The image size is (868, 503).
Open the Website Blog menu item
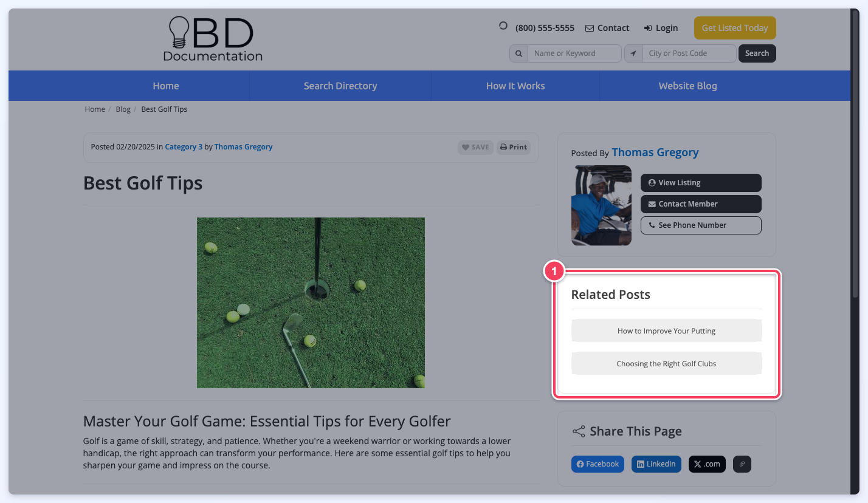(688, 86)
